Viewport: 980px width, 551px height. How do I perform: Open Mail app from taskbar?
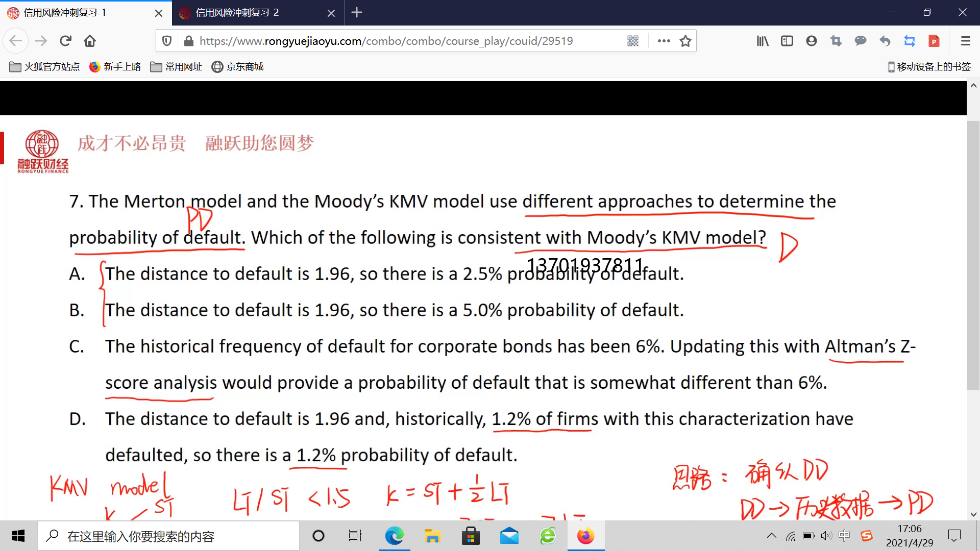(x=509, y=536)
